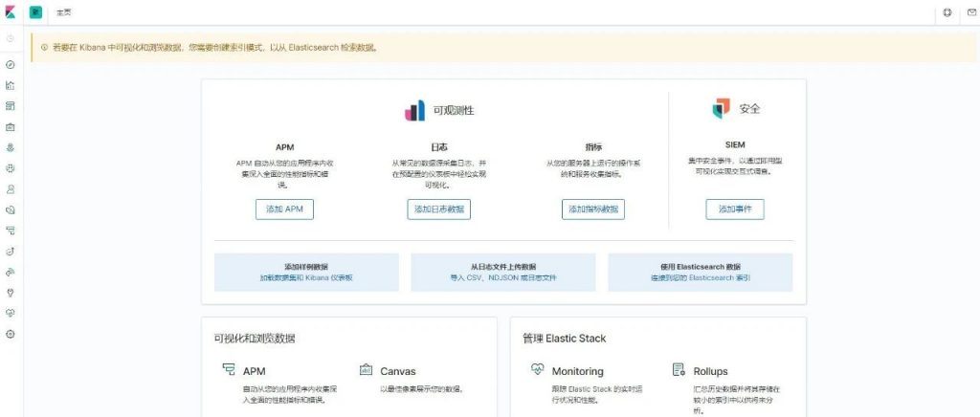Viewport: 980px width, 417px height.
Task: Open the help menu icon in header
Action: tap(947, 12)
